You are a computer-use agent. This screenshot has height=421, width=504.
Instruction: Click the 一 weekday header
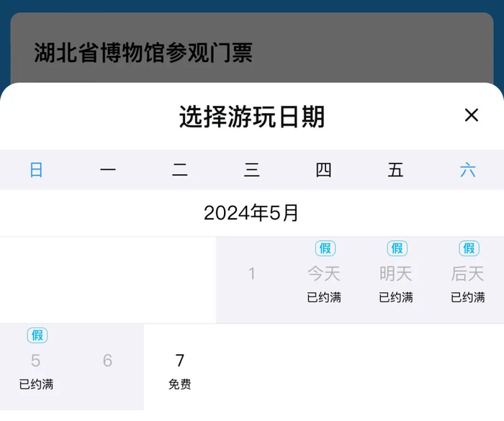point(108,170)
